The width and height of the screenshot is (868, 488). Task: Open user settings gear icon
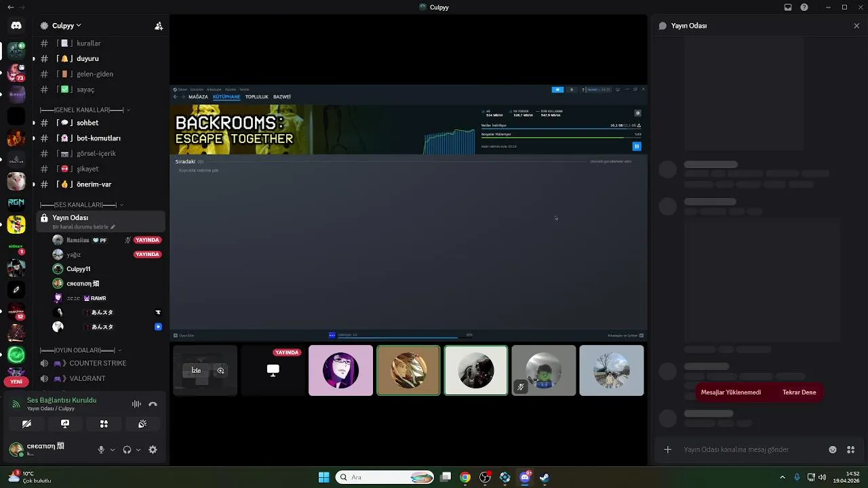(x=153, y=449)
